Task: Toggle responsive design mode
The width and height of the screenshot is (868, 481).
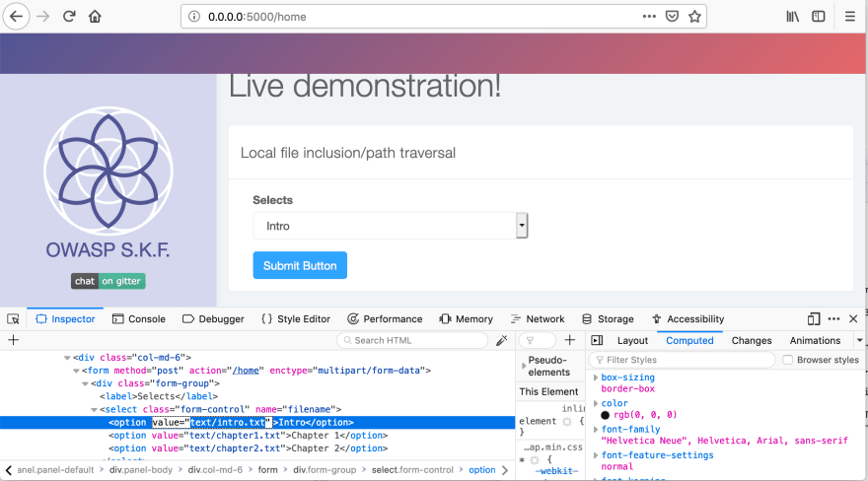Action: pos(813,319)
